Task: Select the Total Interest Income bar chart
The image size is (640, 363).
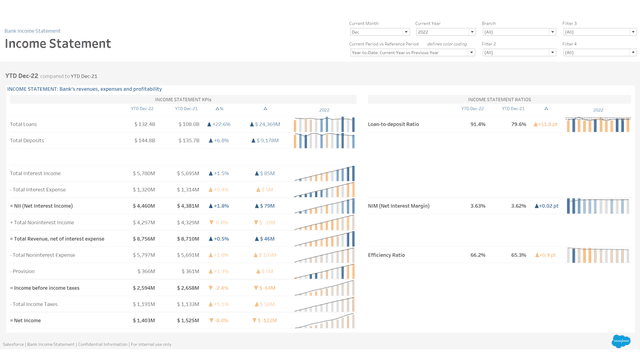Action: pyautogui.click(x=324, y=173)
